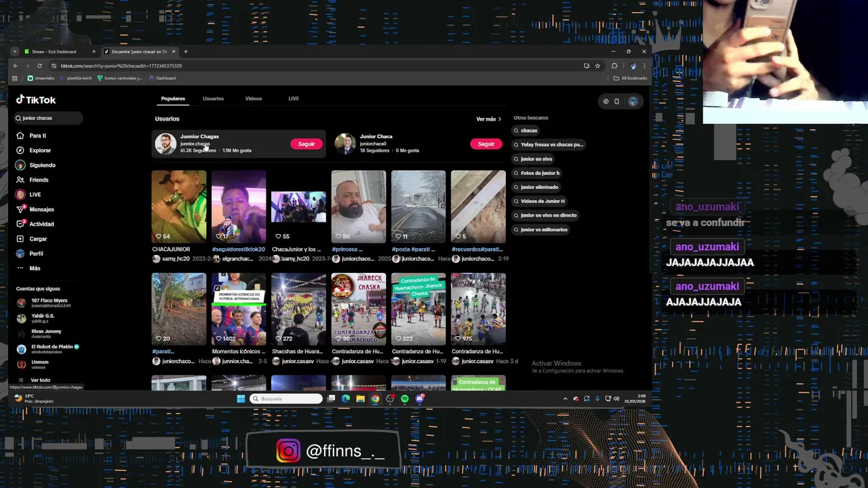Open the Chrome three-dot menu
This screenshot has height=488, width=868.
coord(644,66)
